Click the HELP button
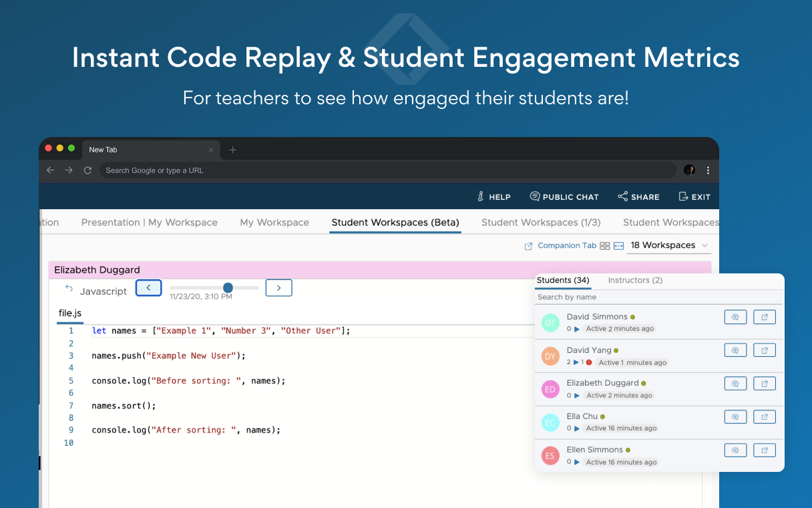812x508 pixels. [x=494, y=197]
